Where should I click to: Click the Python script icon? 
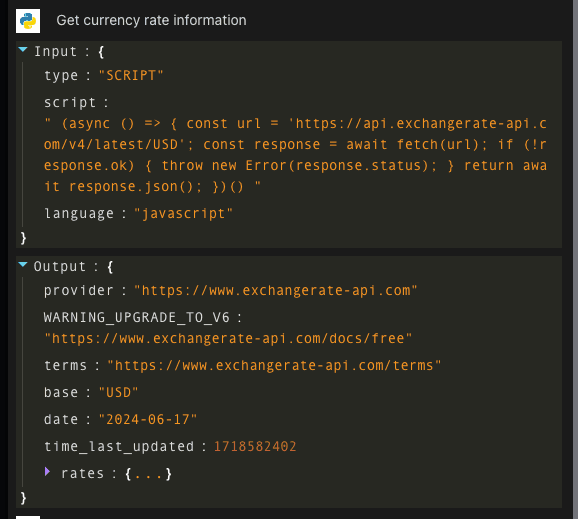coord(28,21)
